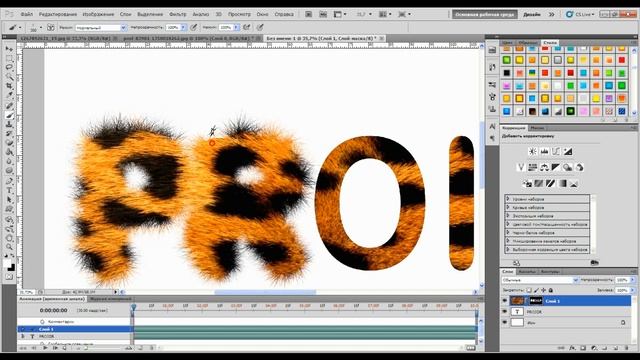Add a Color Balance adjustment
Image resolution: width=640 pixels, height=360 pixels.
click(544, 167)
